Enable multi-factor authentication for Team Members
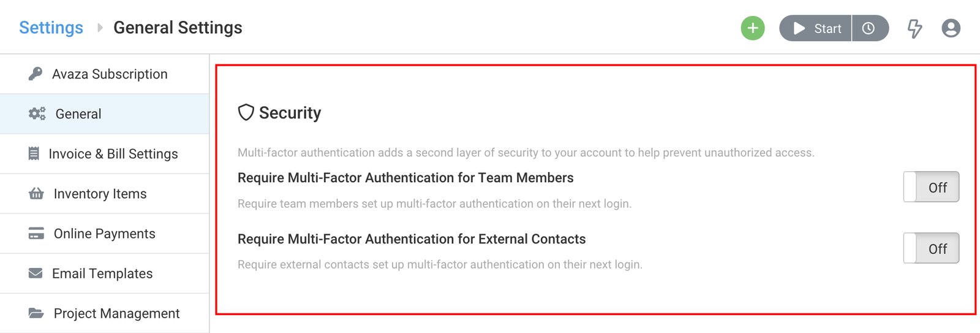The height and width of the screenshot is (333, 980). tap(931, 187)
